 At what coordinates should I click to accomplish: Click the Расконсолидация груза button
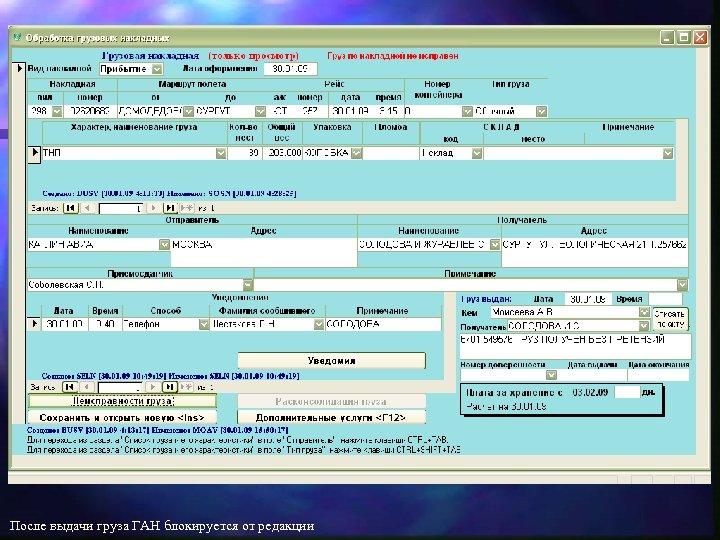point(331,401)
